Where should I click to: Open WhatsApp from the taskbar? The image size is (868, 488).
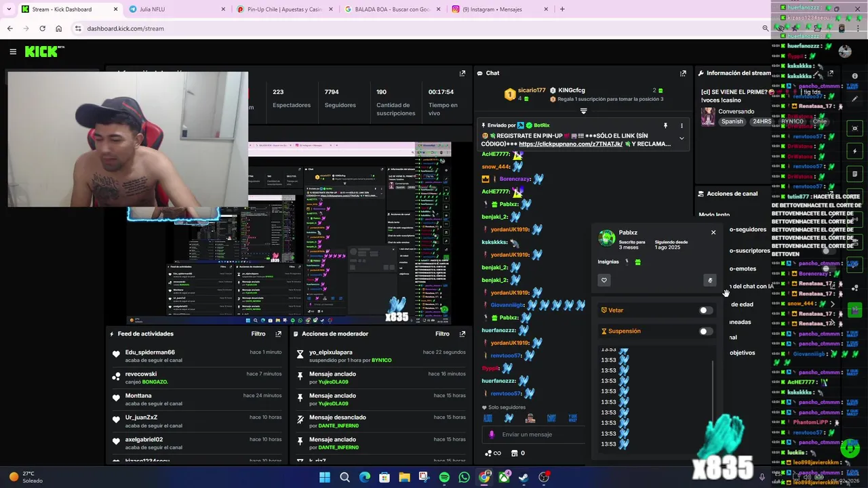[464, 477]
